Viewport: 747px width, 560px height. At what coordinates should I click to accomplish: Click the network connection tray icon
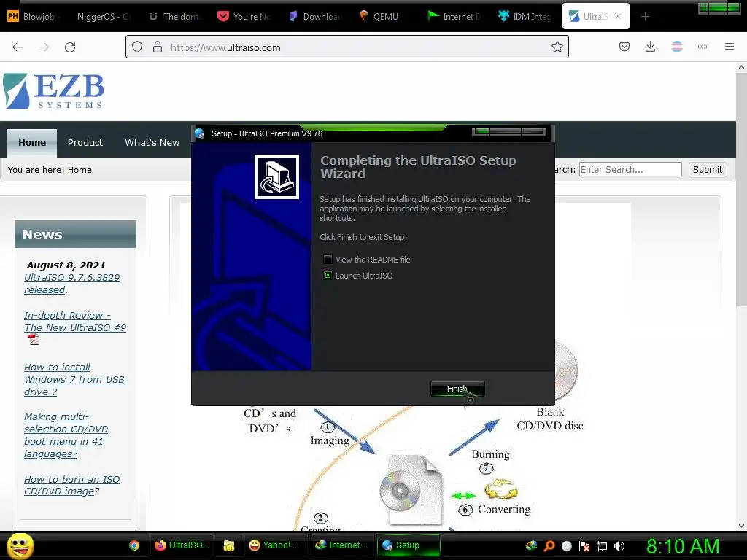click(x=602, y=545)
